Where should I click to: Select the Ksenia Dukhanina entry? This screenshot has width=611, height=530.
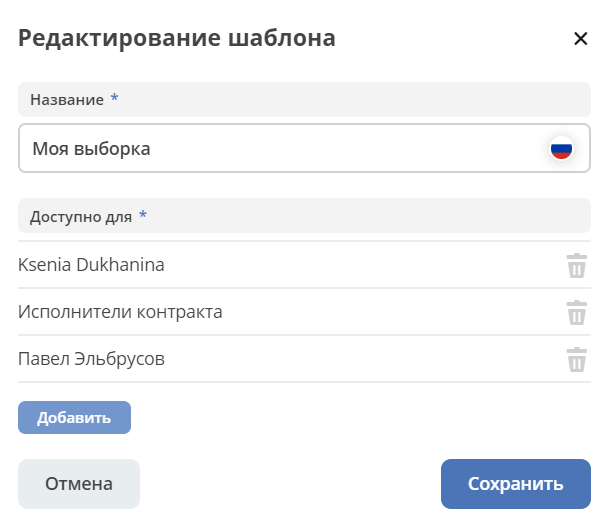click(91, 265)
